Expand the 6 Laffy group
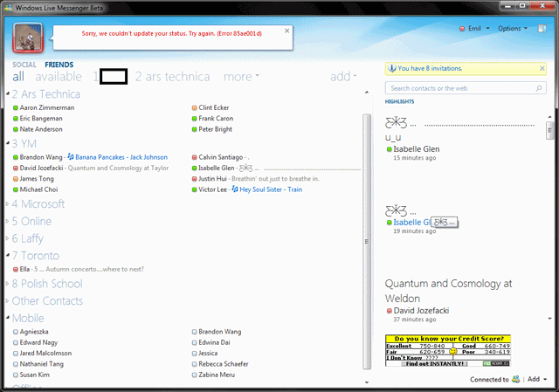This screenshot has width=559, height=392. 8,238
